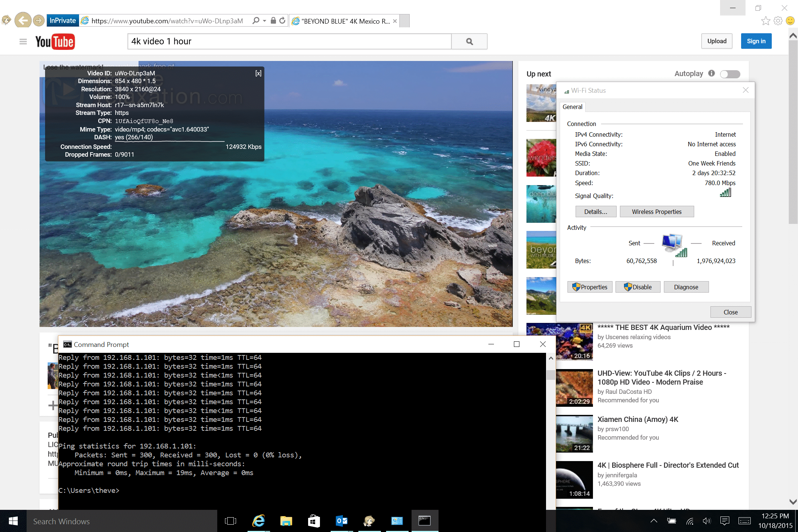Click Command Prompt scrollbar up arrow

pyautogui.click(x=550, y=358)
